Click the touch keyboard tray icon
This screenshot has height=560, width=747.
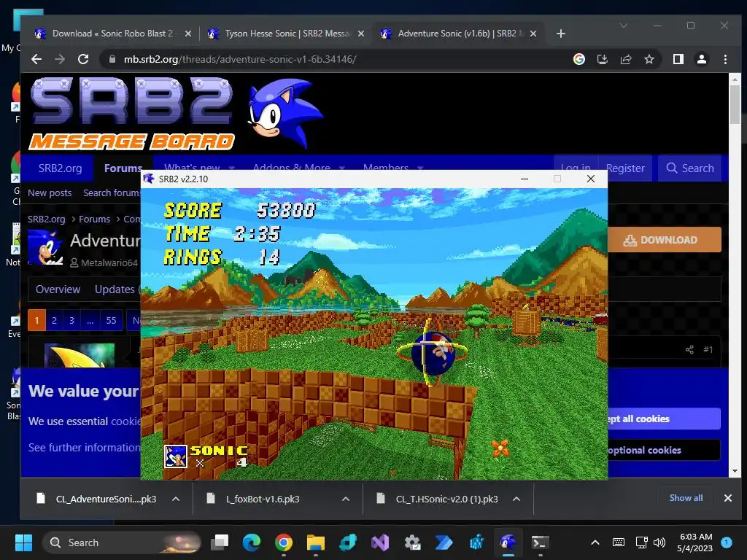[x=619, y=542]
